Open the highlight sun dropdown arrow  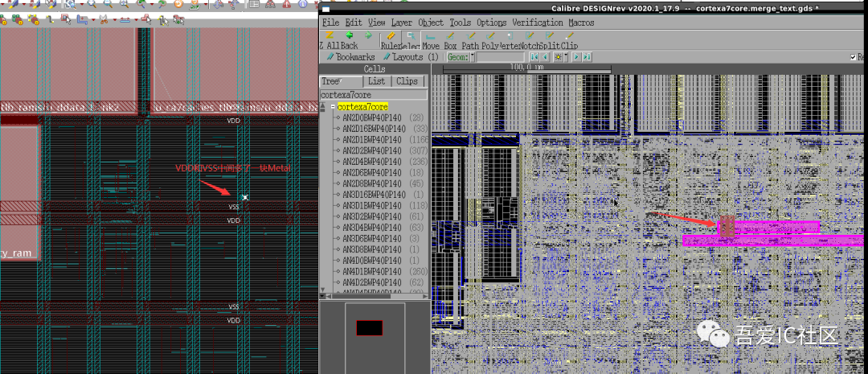(566, 57)
